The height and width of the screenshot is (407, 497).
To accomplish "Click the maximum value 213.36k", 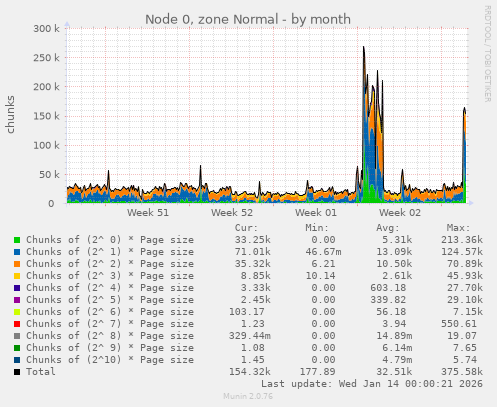I will coord(462,240).
